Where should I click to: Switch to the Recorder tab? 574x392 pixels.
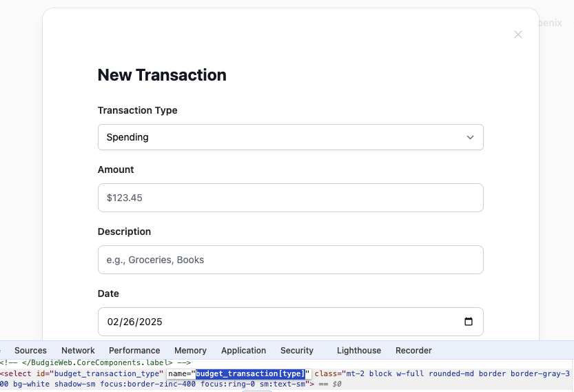click(413, 350)
